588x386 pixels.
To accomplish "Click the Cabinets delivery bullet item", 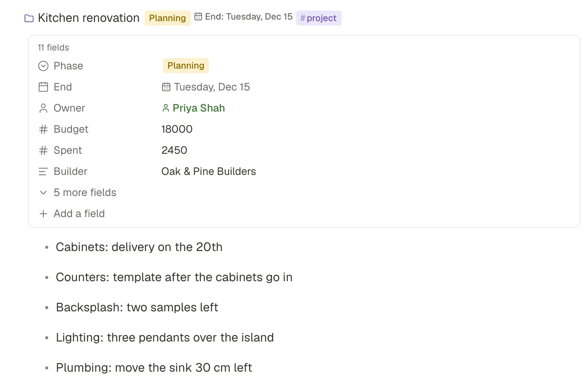I will 139,247.
